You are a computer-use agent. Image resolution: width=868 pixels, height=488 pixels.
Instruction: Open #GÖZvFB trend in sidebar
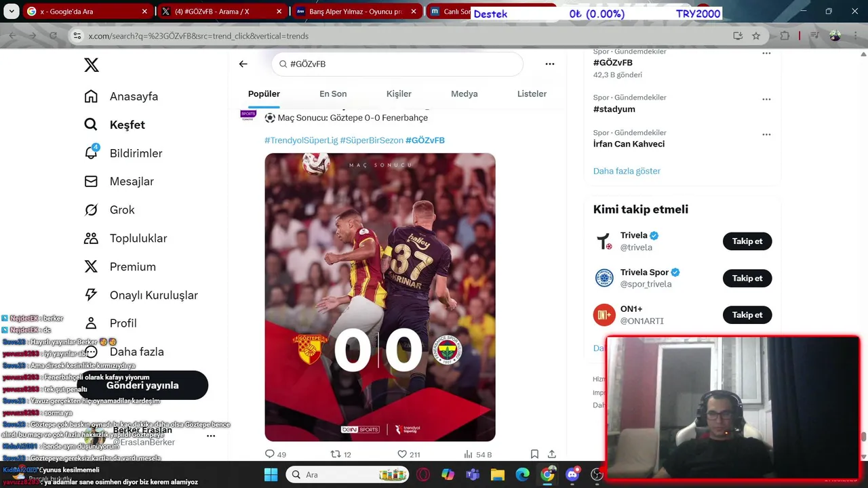pyautogui.click(x=613, y=62)
